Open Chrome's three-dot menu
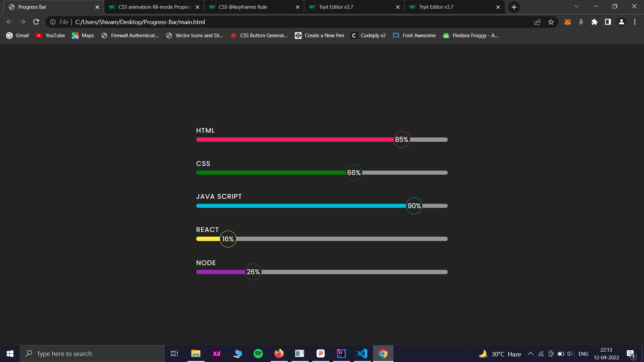 click(x=634, y=22)
